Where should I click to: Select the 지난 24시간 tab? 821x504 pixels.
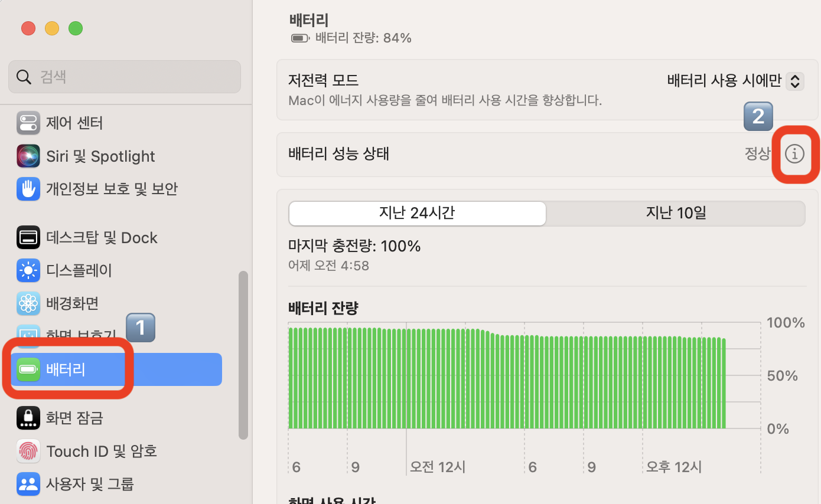coord(417,213)
